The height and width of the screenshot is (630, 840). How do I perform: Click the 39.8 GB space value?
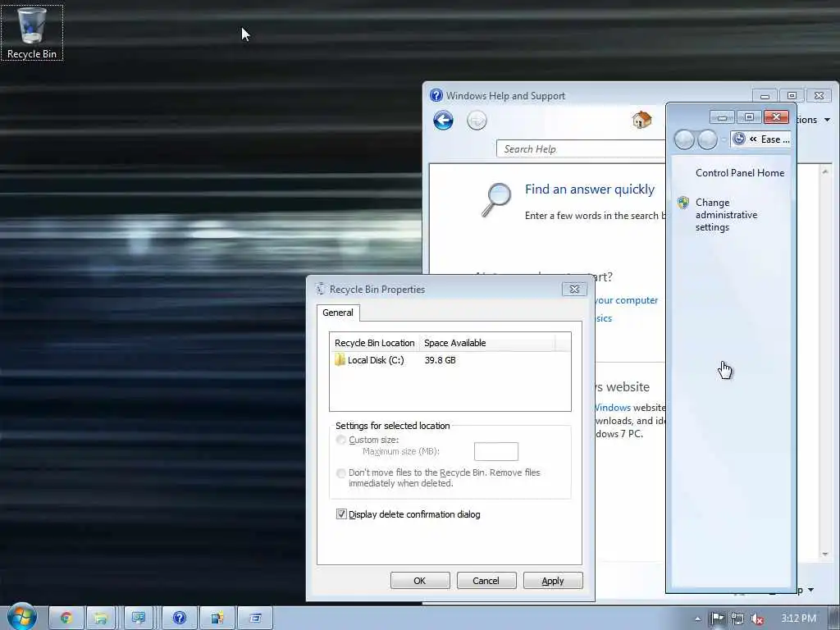point(440,360)
